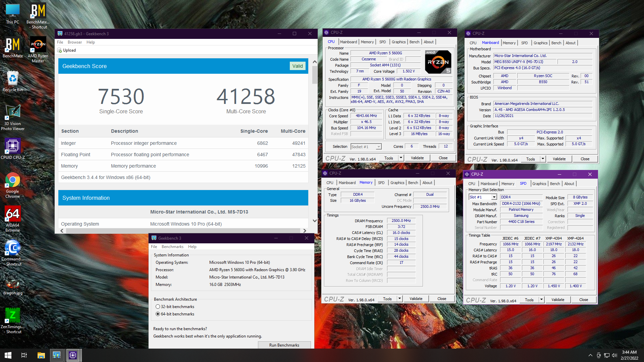Switch to Bench tab in Memory CPU-Z window
The width and height of the screenshot is (644, 362).
[x=413, y=183]
